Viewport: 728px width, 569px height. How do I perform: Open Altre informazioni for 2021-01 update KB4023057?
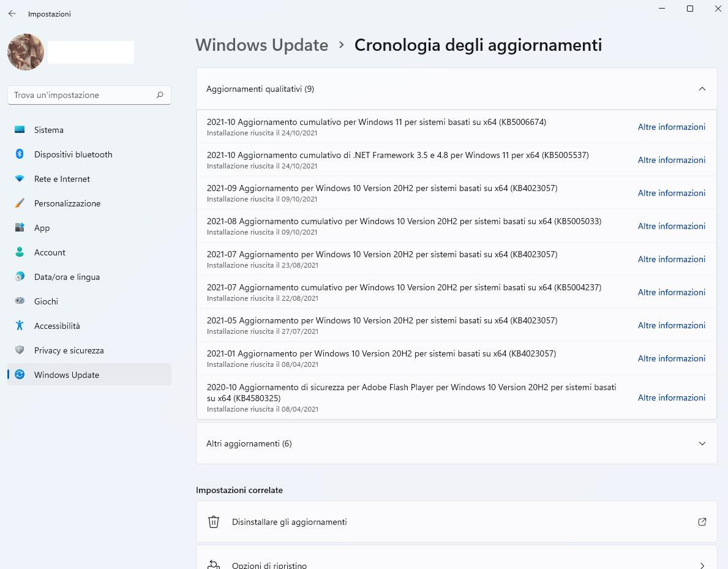[671, 358]
